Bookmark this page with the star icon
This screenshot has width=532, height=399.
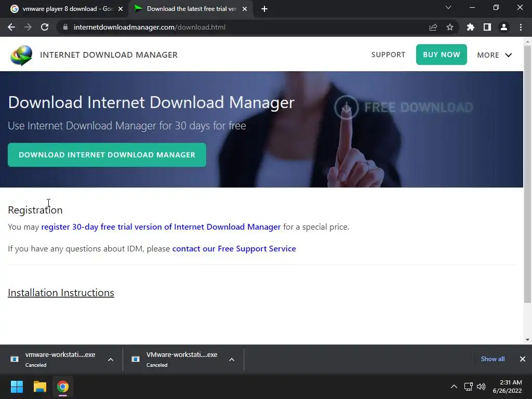click(450, 27)
